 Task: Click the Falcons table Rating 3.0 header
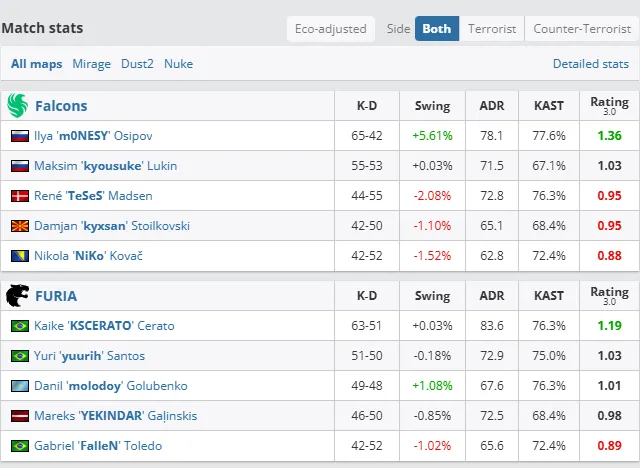tap(609, 105)
